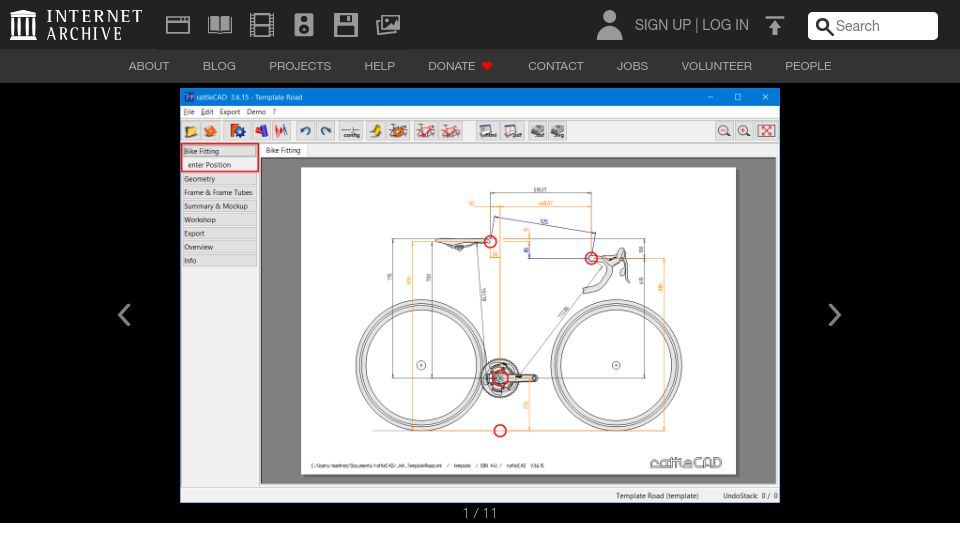960x540 pixels.
Task: Click the Template Road (template) status text
Action: point(657,496)
